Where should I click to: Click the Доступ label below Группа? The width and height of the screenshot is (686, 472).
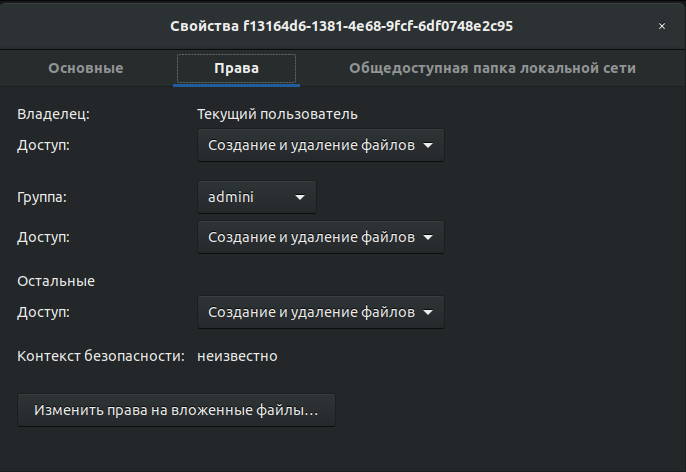coord(44,237)
